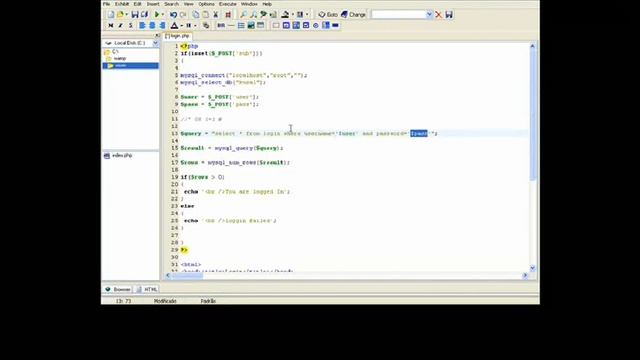This screenshot has height=360, width=640.
Task: Click the red hash icon in toolbar
Action: click(228, 15)
